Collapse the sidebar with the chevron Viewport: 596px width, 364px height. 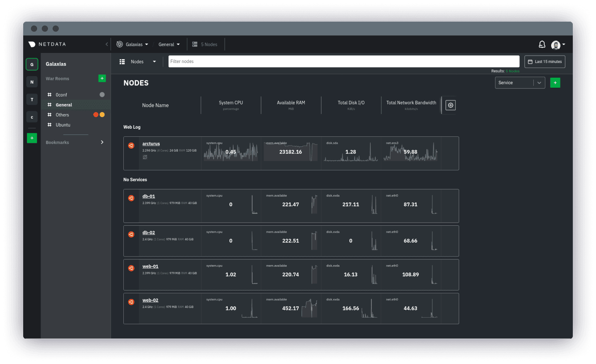[107, 44]
